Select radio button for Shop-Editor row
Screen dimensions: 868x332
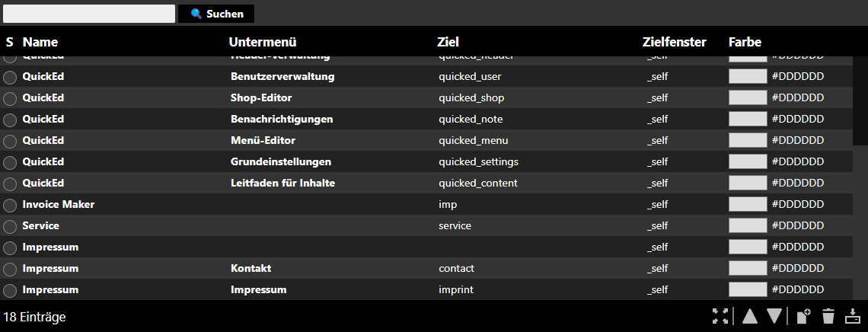tap(10, 98)
